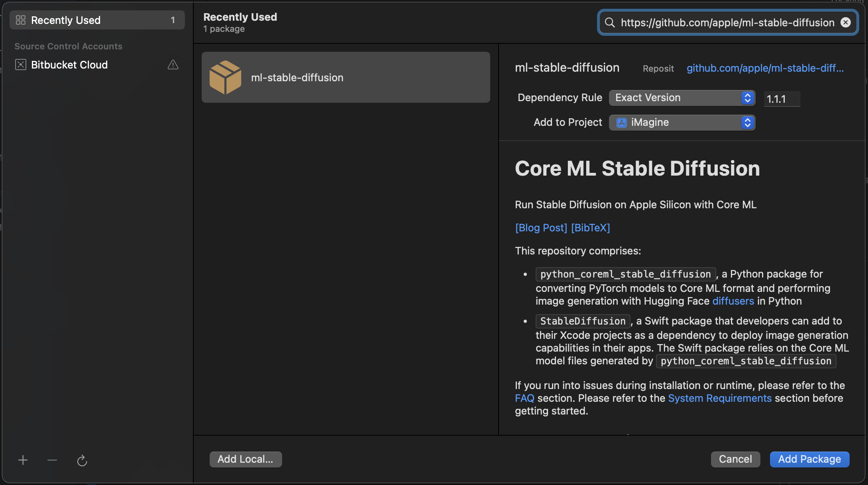868x485 pixels.
Task: Click the ml-stable-diffusion detail title
Action: 567,68
